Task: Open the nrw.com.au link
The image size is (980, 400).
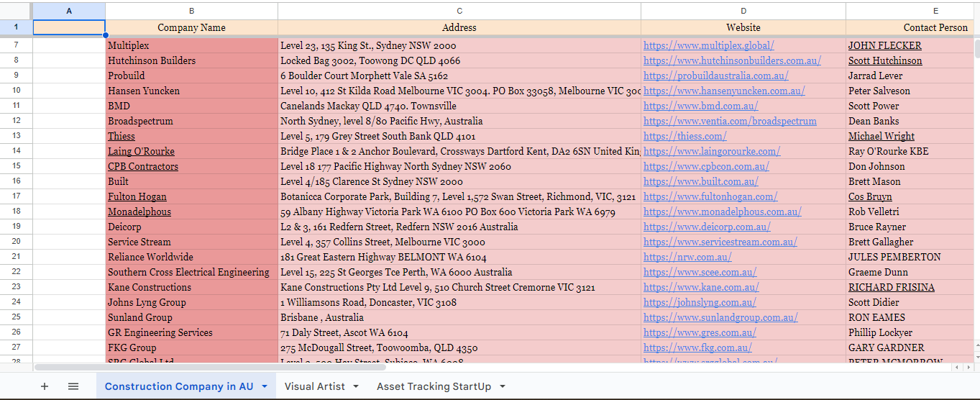Action: tap(687, 257)
